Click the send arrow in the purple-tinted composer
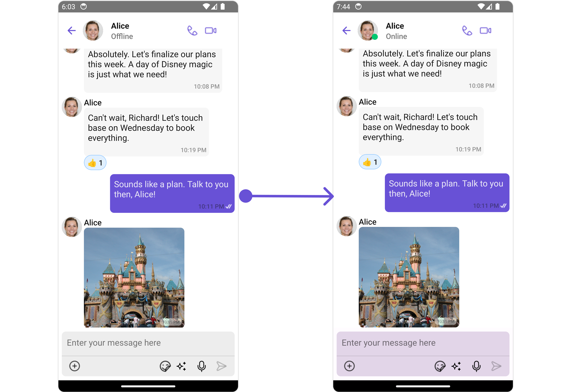The height and width of the screenshot is (392, 565). click(x=496, y=366)
